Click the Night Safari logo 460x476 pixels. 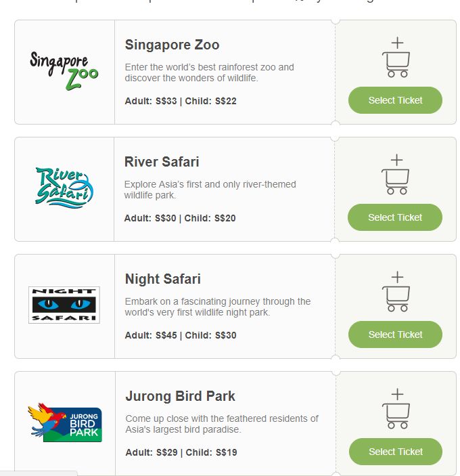(x=64, y=305)
